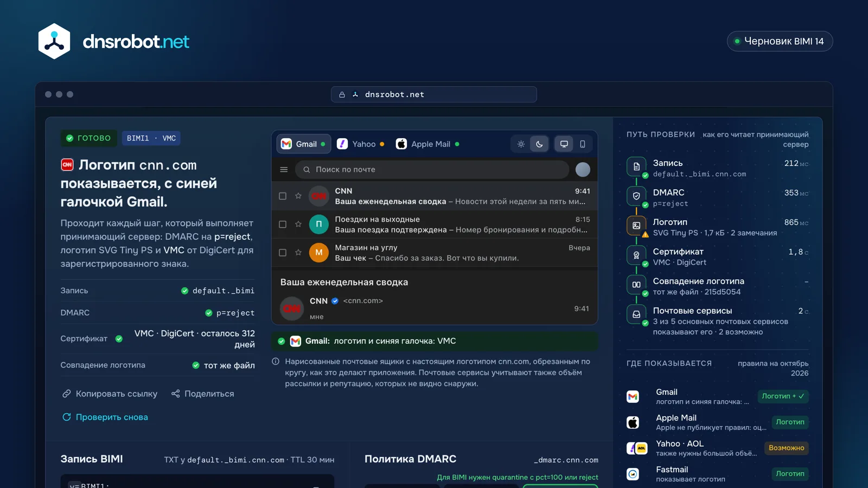The image size is (868, 488).
Task: Click _dmarc.cnn.com in Политика DMARC header
Action: (566, 460)
